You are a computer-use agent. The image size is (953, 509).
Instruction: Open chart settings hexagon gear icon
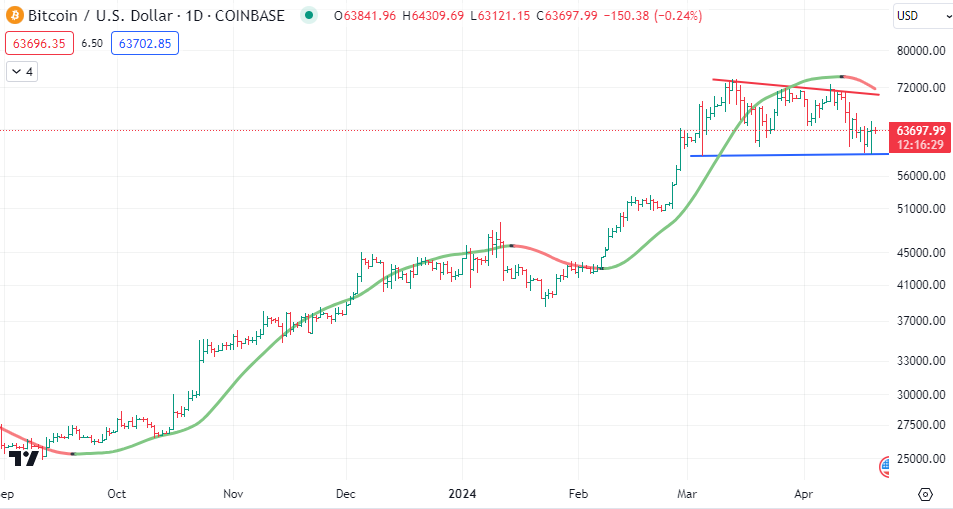(x=925, y=494)
